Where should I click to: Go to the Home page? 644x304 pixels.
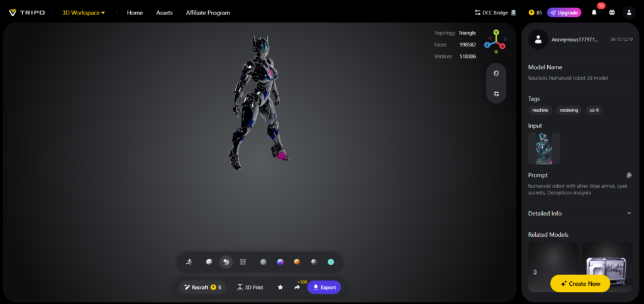135,13
